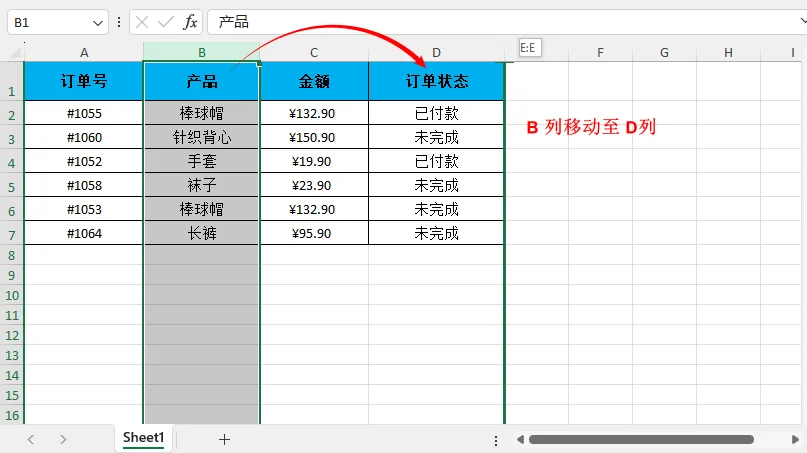
Task: Click 已付款 status for order #1052
Action: click(436, 161)
